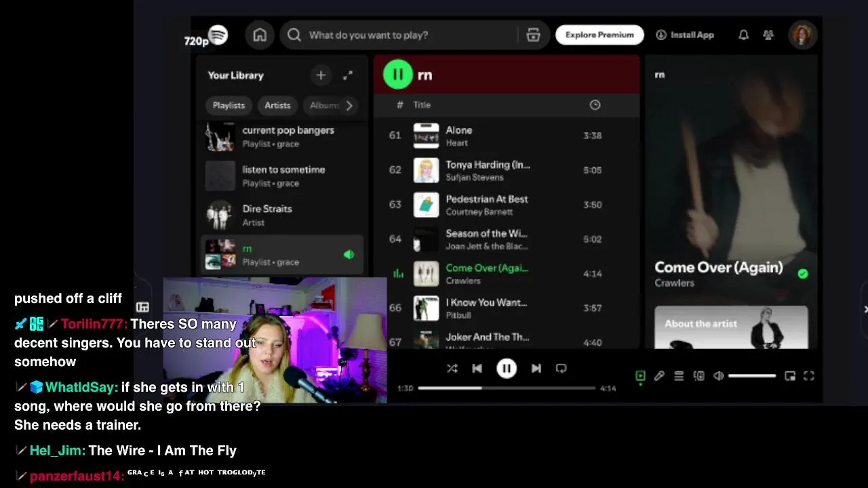Image resolution: width=868 pixels, height=488 pixels.
Task: Toggle repeat mode
Action: pos(561,369)
